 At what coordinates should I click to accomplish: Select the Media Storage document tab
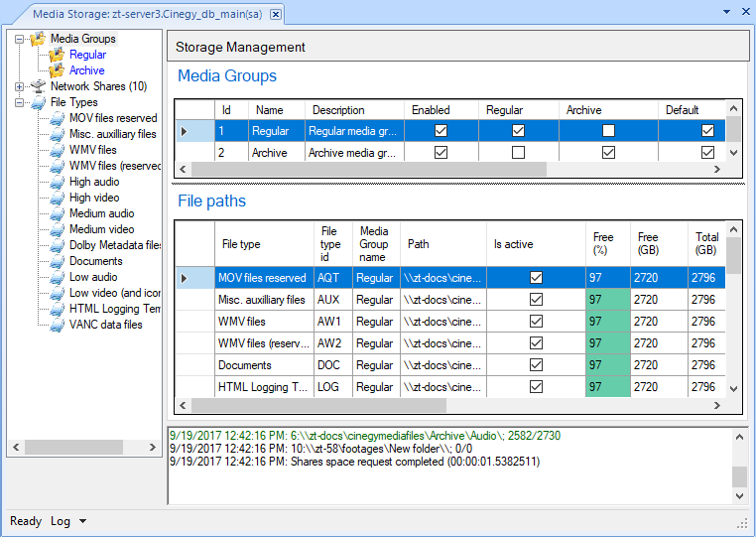[148, 14]
